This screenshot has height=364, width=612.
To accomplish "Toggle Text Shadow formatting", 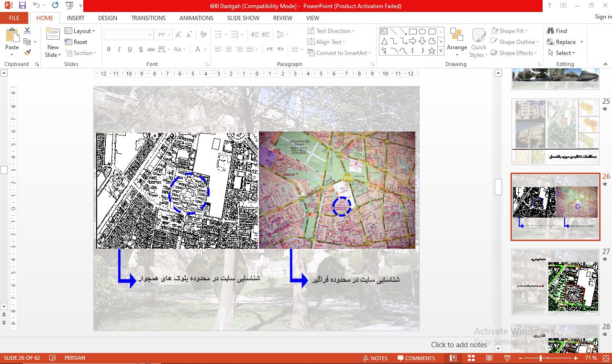I will (141, 49).
